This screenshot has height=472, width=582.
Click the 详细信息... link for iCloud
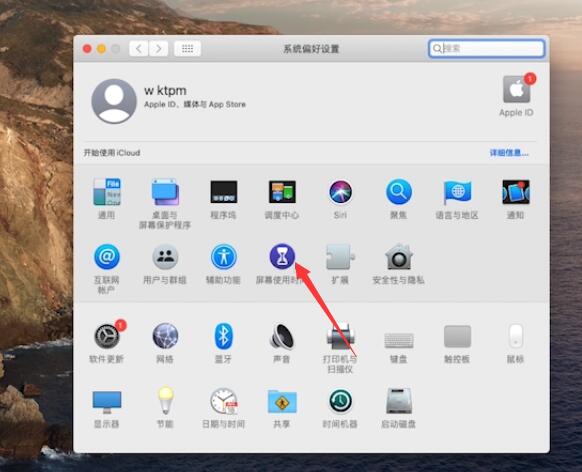[x=509, y=153]
